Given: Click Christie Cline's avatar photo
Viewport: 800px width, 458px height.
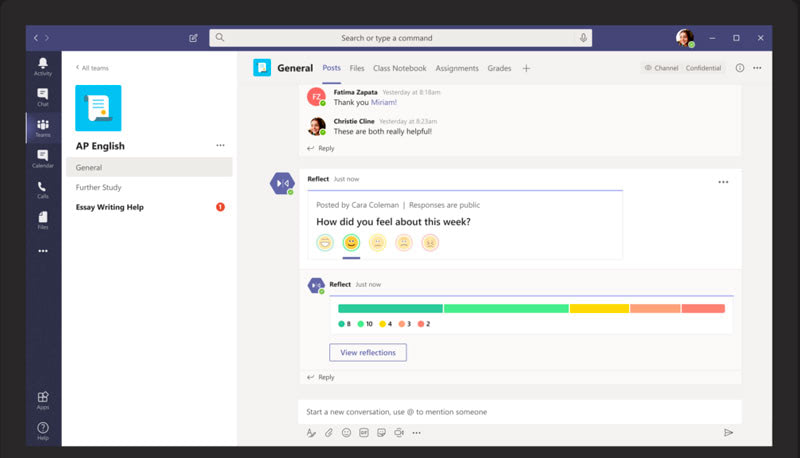Looking at the screenshot, I should 316,126.
